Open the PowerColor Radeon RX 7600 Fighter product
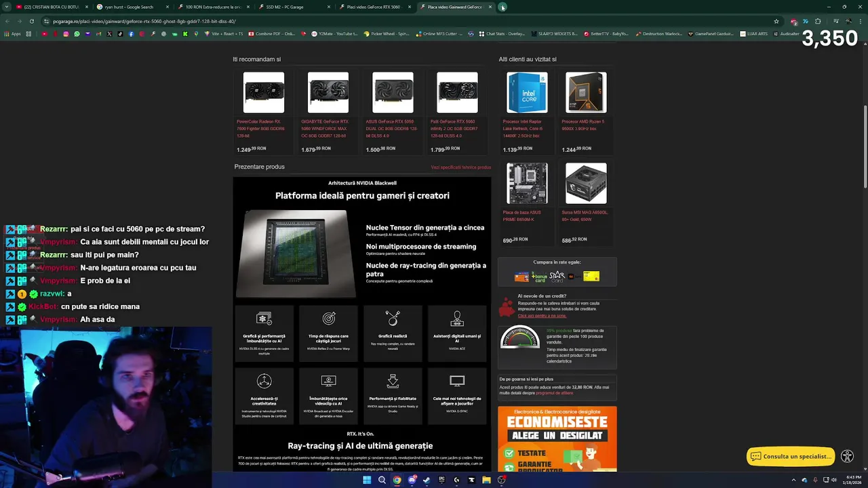Viewport: 868px width, 488px height. (x=264, y=113)
